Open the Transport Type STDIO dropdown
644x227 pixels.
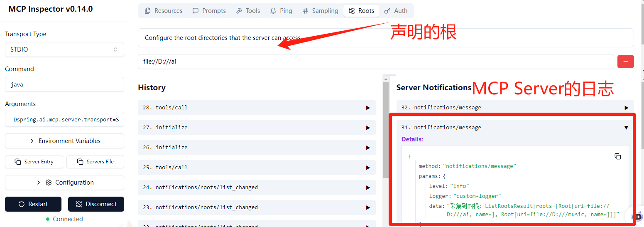click(64, 49)
